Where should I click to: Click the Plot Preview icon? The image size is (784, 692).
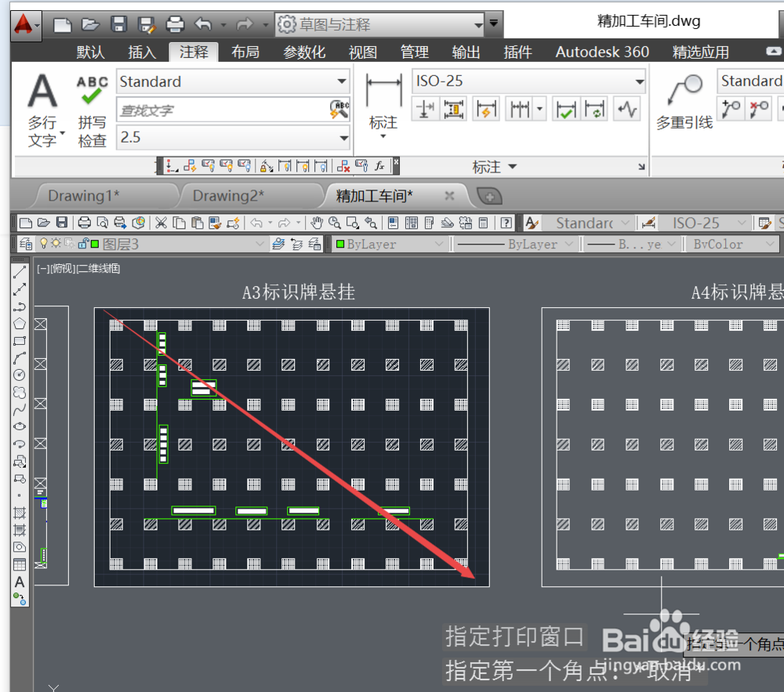click(x=102, y=223)
